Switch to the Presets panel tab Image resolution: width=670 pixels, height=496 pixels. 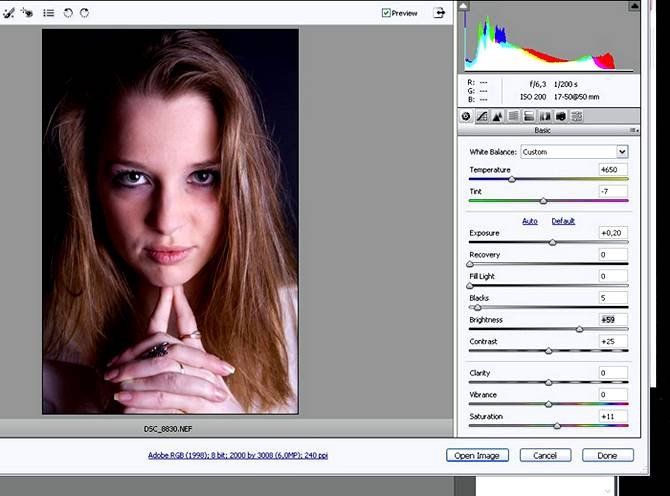click(577, 116)
